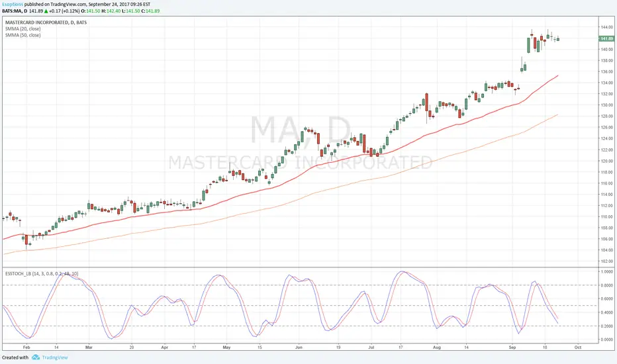617x364 pixels.
Task: Select the SMMA (50, close) indicator label
Action: pos(23,35)
